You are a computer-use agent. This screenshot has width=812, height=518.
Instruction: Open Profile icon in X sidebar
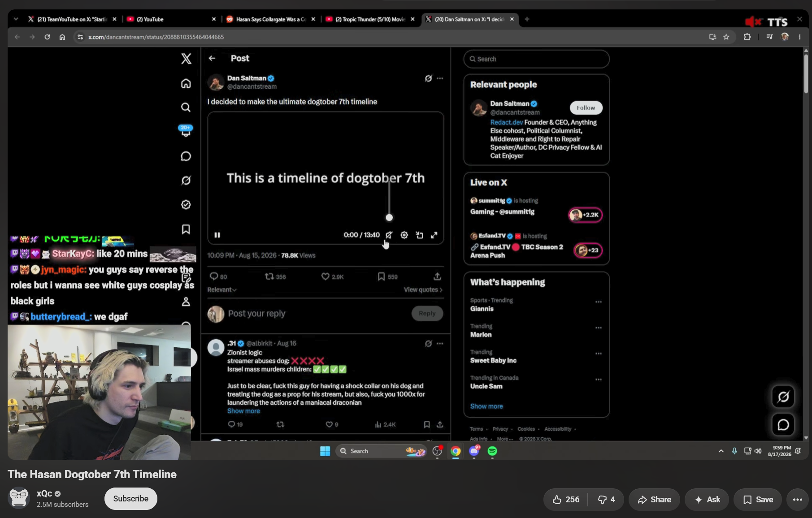186,302
